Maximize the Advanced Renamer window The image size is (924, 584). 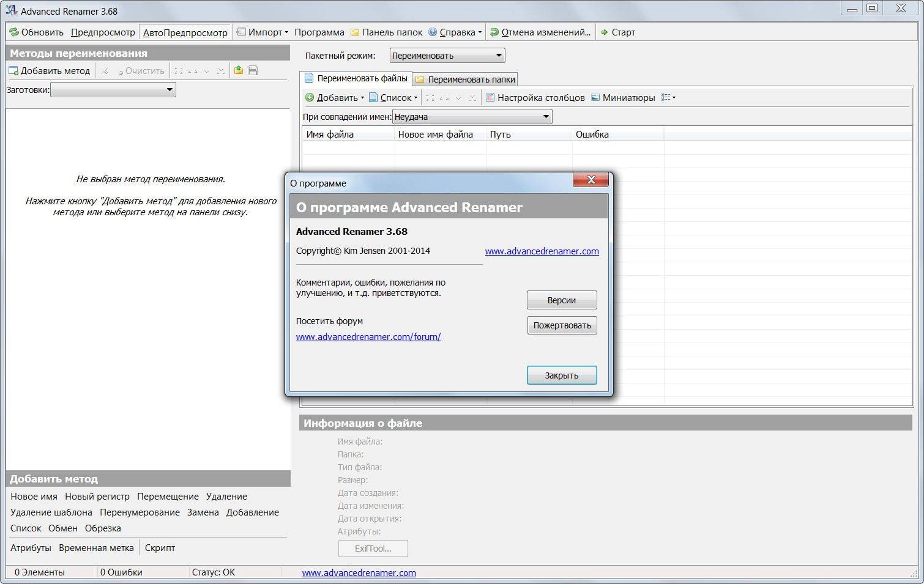tap(872, 8)
